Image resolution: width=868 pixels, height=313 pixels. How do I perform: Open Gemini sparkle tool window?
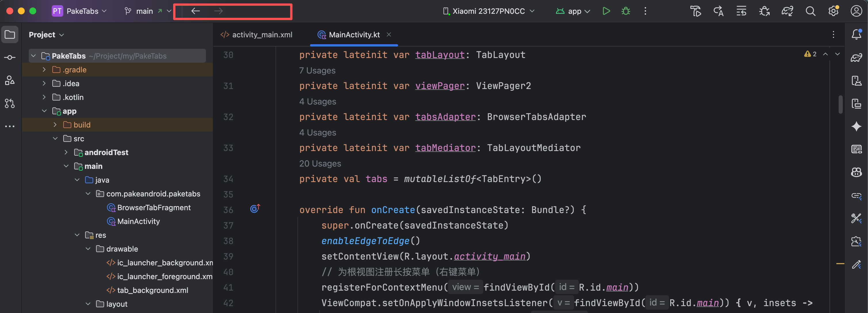[x=856, y=127]
